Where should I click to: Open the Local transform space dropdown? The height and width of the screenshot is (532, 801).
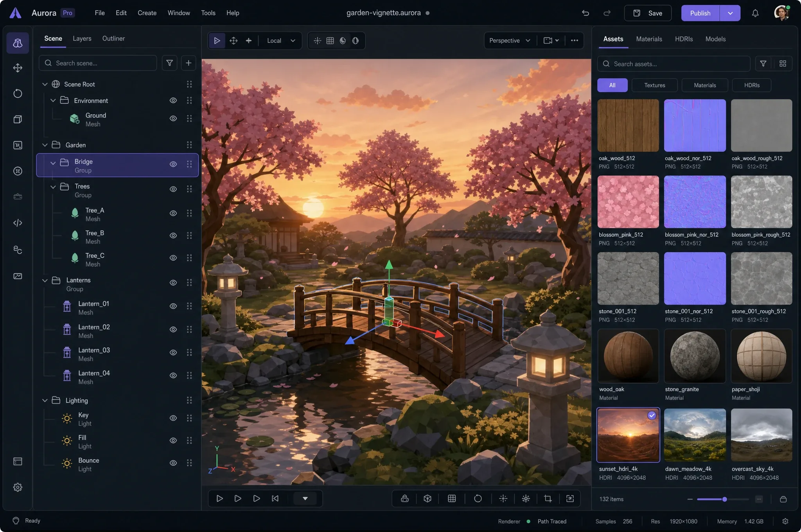coord(280,41)
